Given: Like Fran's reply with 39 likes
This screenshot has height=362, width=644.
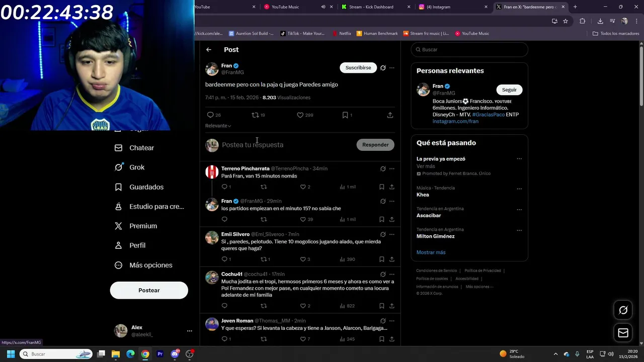Looking at the screenshot, I should coord(303,219).
